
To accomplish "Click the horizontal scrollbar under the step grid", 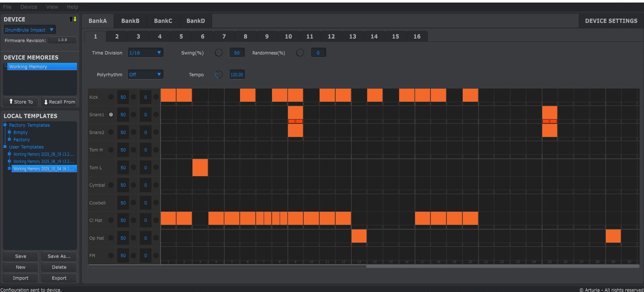I will [227, 266].
